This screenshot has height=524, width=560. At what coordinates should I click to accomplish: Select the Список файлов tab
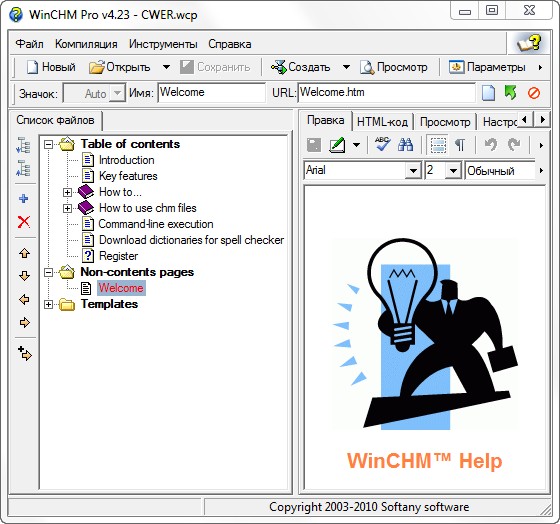(55, 120)
